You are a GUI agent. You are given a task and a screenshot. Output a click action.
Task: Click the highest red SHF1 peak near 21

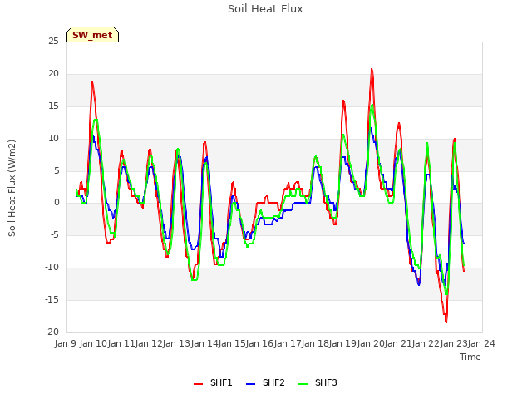(x=372, y=69)
